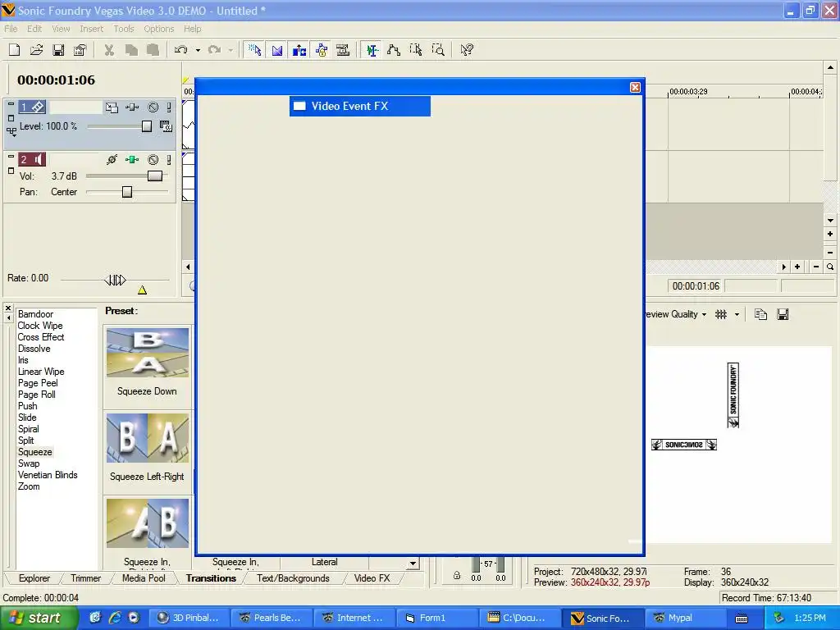840x630 pixels.
Task: Set the Pan slider on track 2
Action: (x=127, y=192)
